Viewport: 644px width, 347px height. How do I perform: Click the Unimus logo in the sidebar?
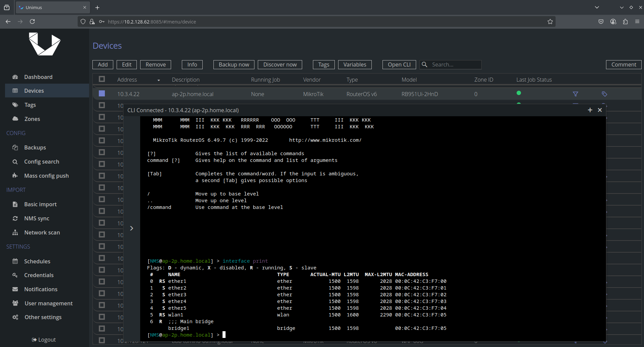[x=45, y=44]
